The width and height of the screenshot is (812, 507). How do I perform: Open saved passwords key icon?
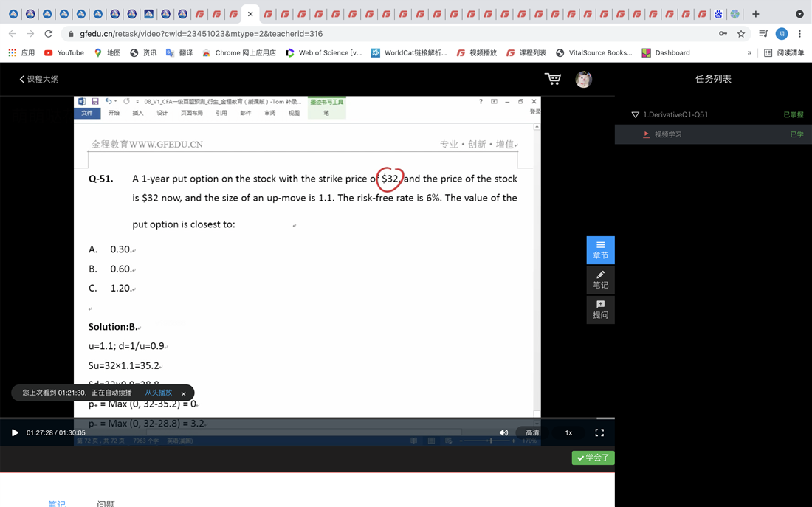(x=723, y=34)
